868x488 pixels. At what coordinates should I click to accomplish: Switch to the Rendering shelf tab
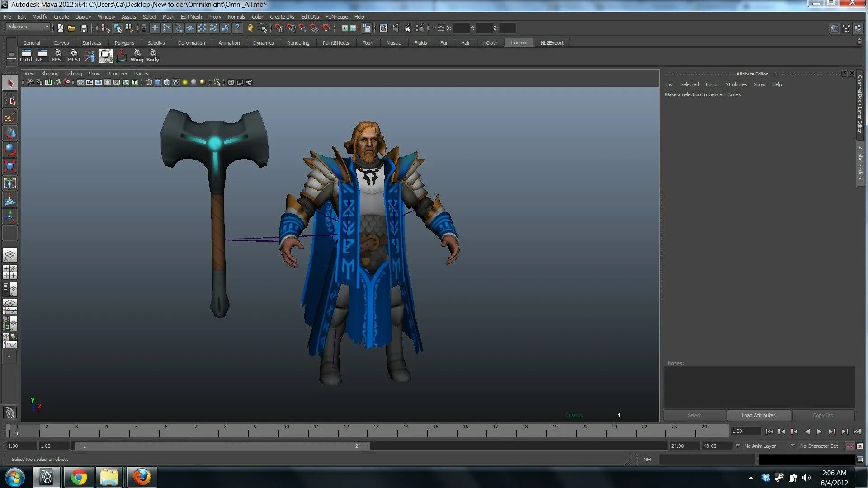(x=298, y=43)
